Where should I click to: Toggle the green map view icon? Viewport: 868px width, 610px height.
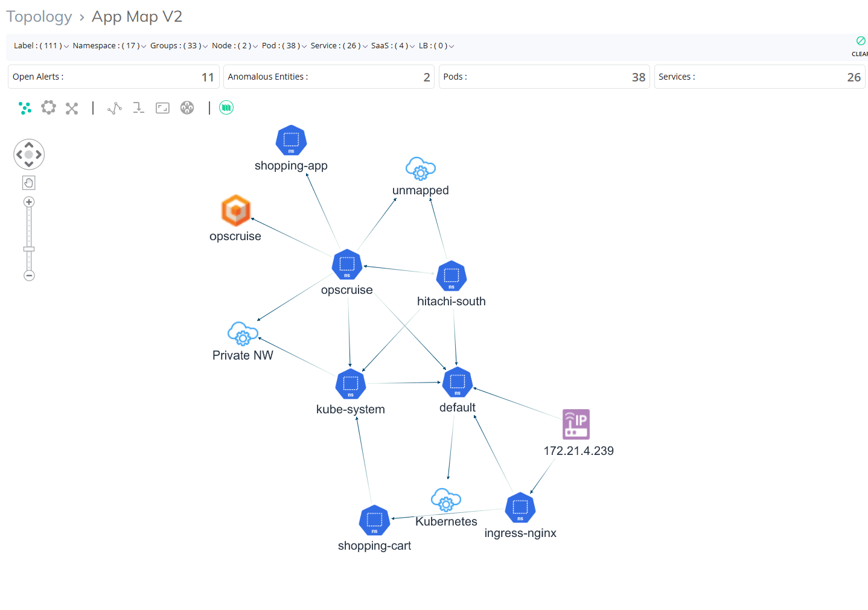click(226, 107)
